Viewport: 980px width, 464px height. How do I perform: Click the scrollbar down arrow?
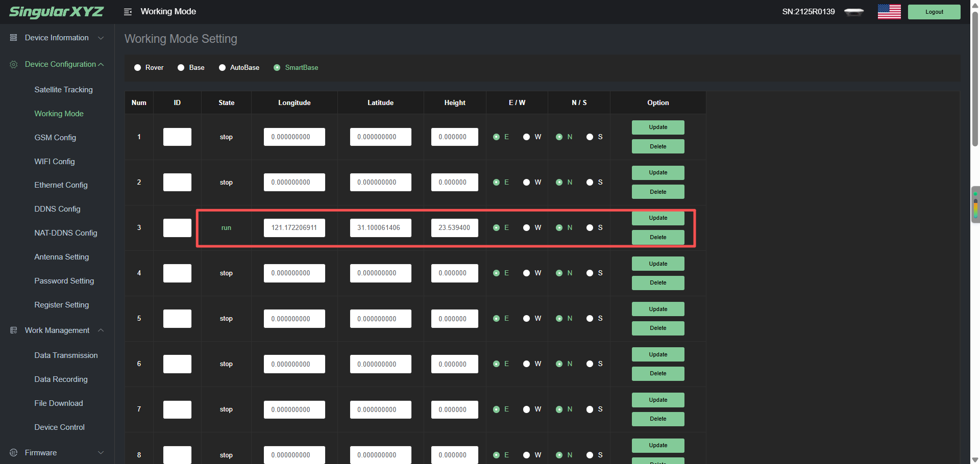[x=975, y=460]
